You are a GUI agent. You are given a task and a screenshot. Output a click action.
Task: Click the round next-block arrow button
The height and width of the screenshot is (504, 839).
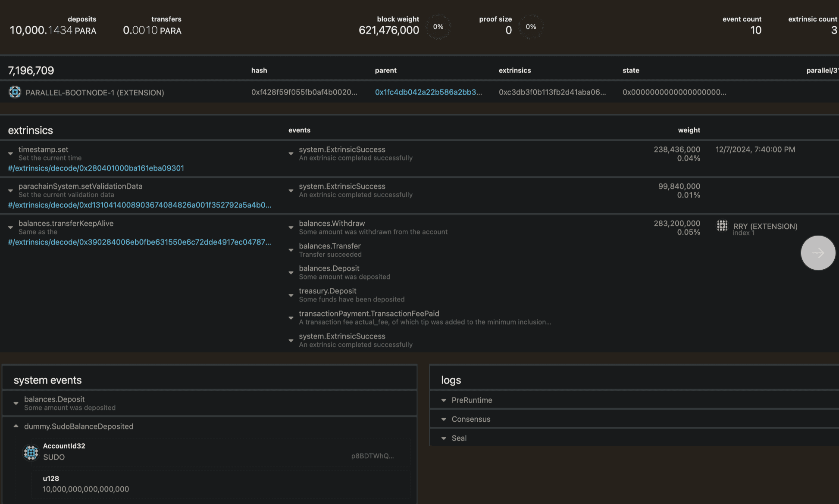[x=818, y=253]
